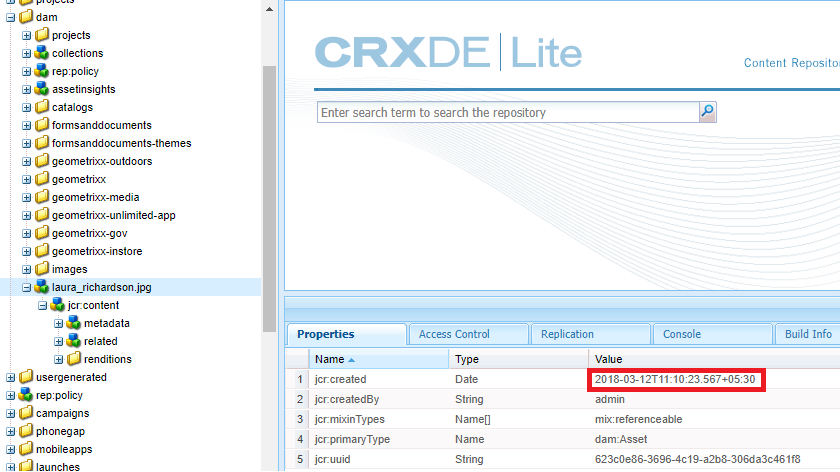The width and height of the screenshot is (840, 472).
Task: Click the repository search input field
Action: coord(508,113)
